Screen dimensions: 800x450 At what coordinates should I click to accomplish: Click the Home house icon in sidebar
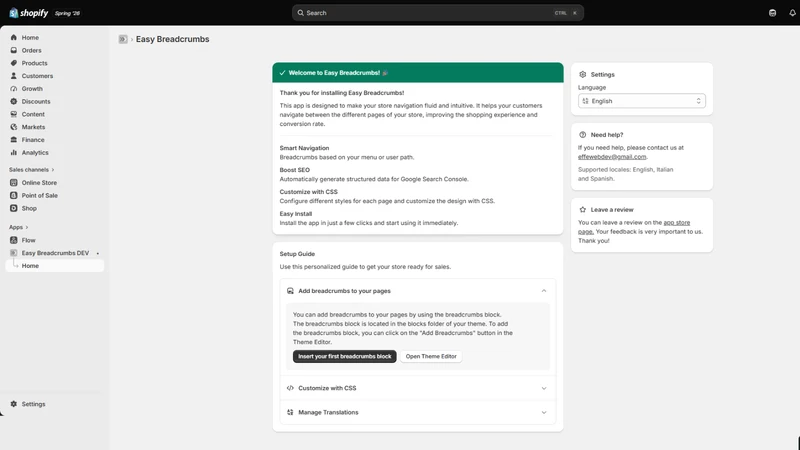tap(14, 37)
